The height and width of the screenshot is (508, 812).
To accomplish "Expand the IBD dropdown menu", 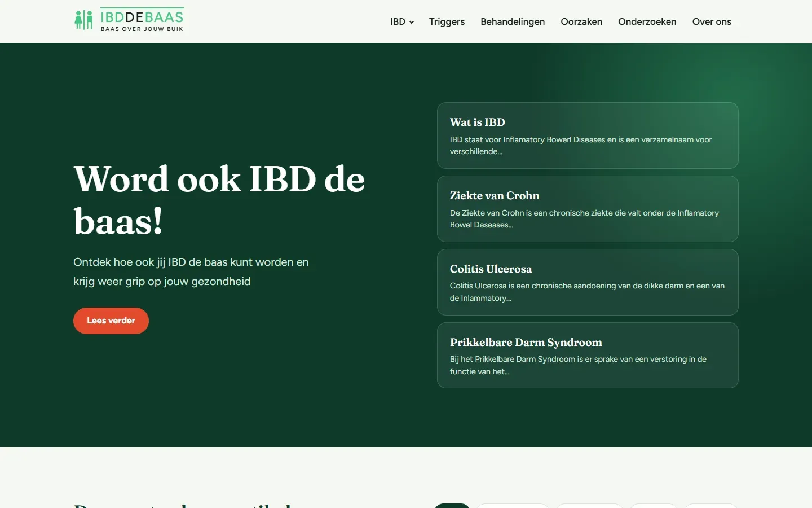I will pyautogui.click(x=402, y=21).
